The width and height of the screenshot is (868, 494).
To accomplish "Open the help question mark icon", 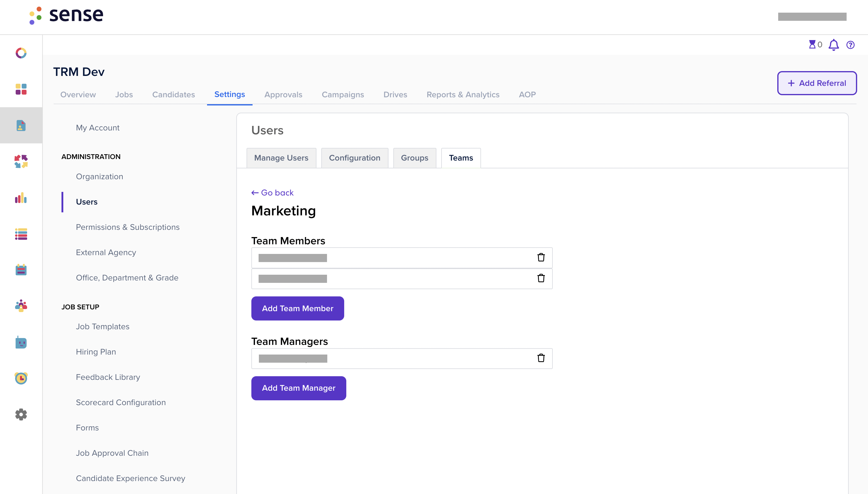I will 850,45.
